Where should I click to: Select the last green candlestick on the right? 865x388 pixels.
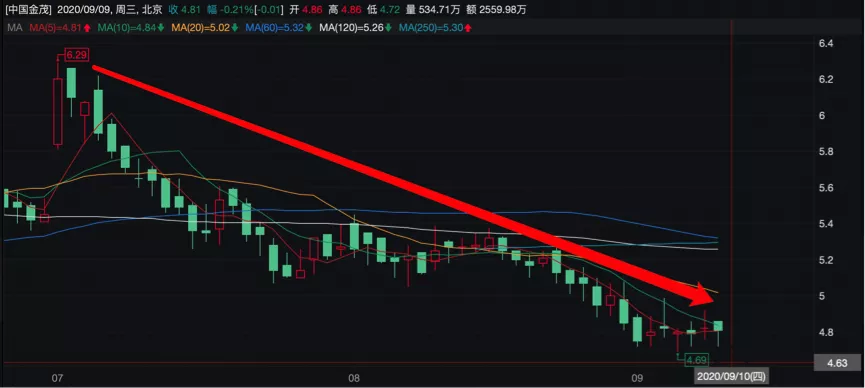718,326
